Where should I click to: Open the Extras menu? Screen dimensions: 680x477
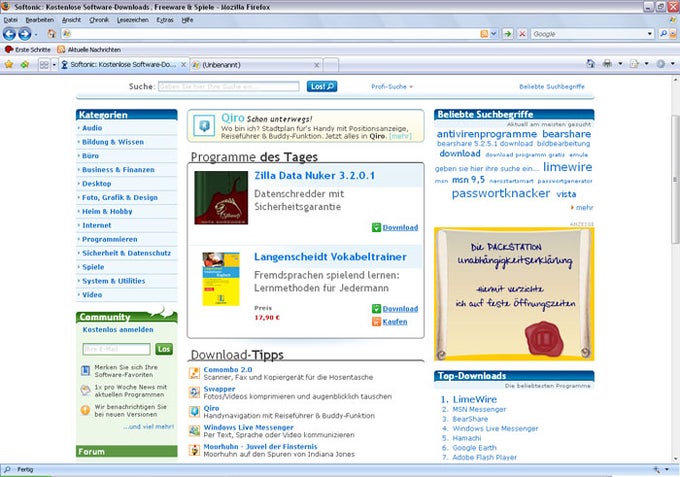[165, 20]
